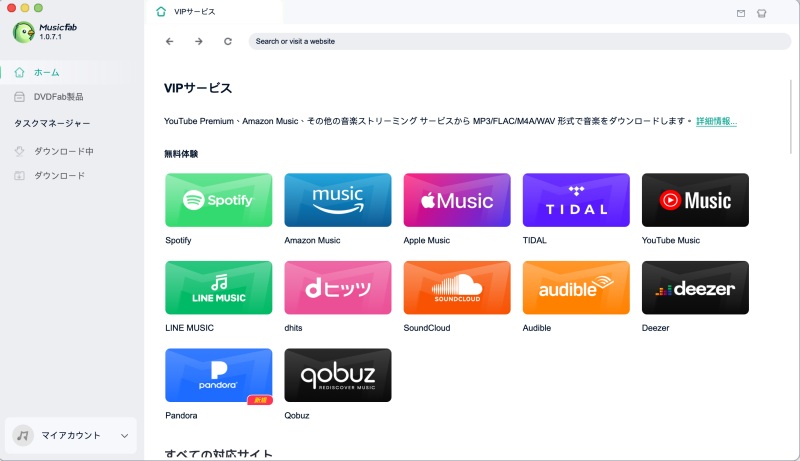
Task: Open ダウンロード finished list
Action: click(71, 175)
